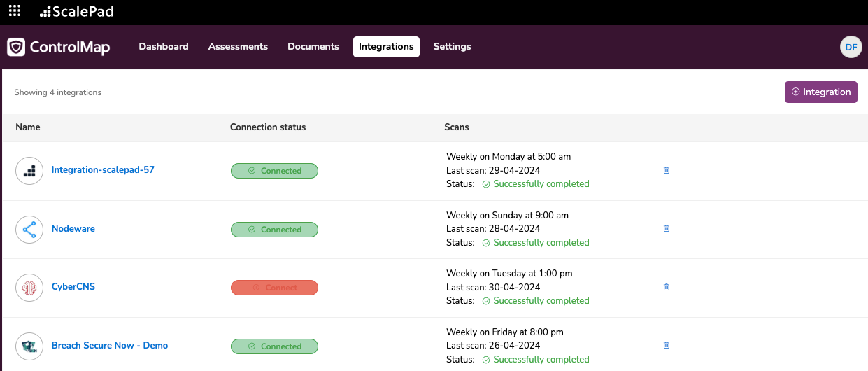Click the ScalePad logo
The width and height of the screenshot is (868, 371).
coord(76,12)
